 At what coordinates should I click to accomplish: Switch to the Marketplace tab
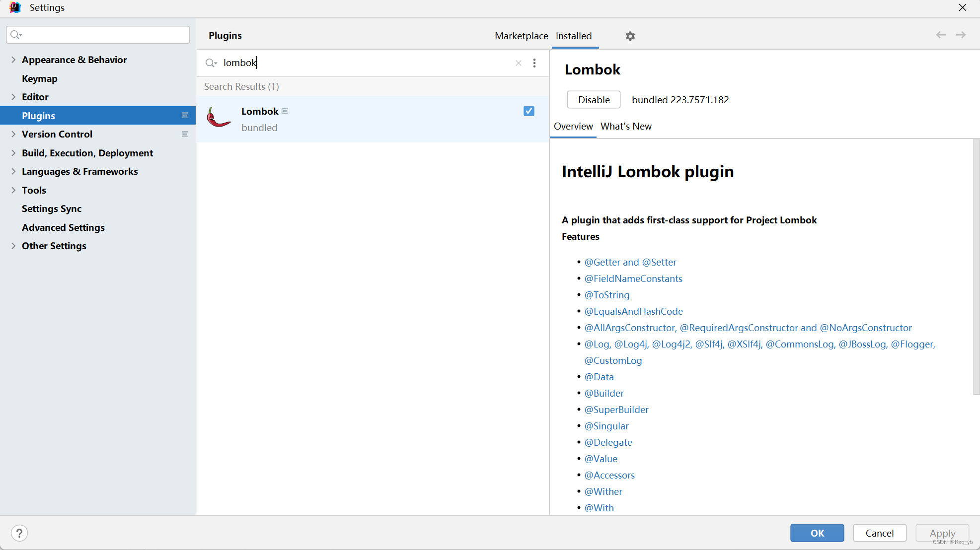coord(521,36)
